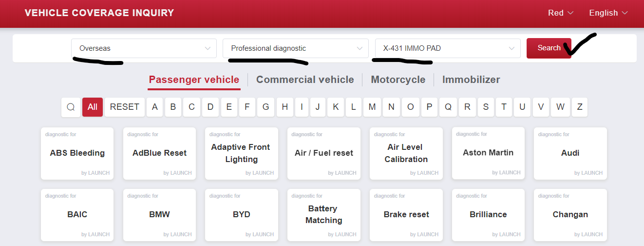
Task: Filter brands by letter O
Action: coord(410,107)
